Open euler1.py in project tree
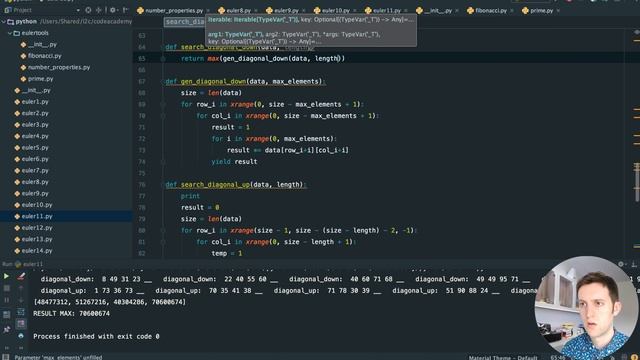Image resolution: width=640 pixels, height=360 pixels. [x=35, y=102]
